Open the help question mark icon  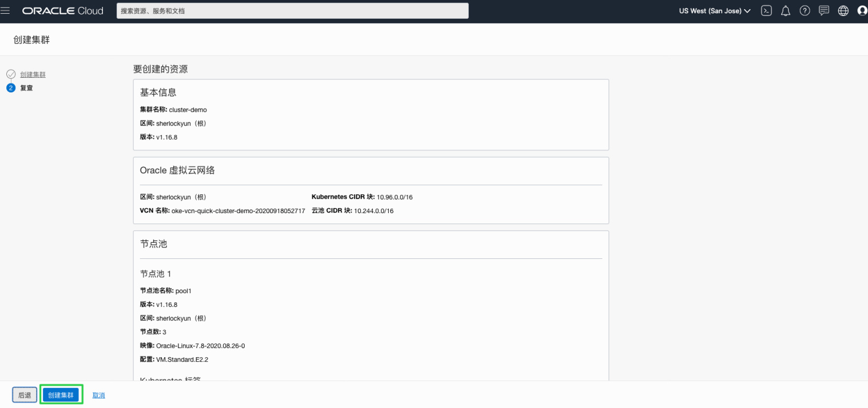point(805,11)
